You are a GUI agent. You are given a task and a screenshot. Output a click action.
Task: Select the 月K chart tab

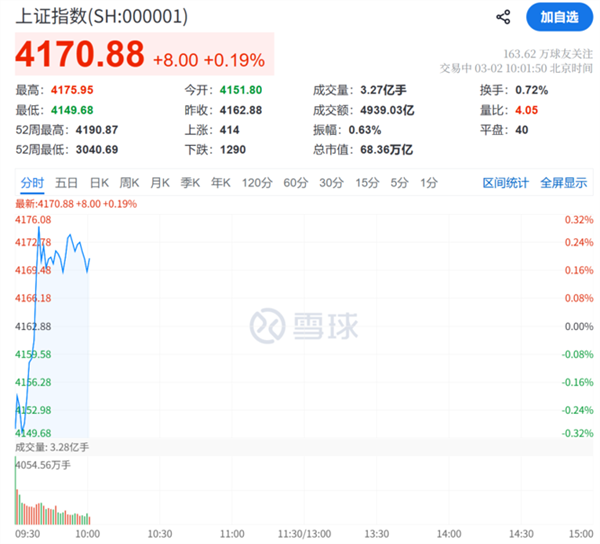pyautogui.click(x=160, y=183)
